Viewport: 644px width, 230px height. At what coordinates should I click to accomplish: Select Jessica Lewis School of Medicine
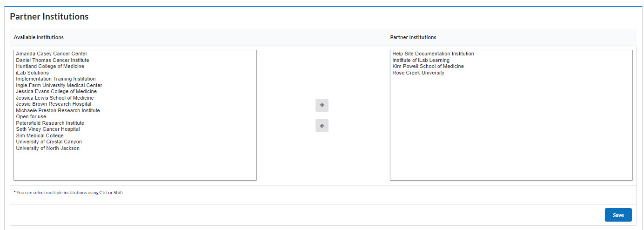point(55,98)
